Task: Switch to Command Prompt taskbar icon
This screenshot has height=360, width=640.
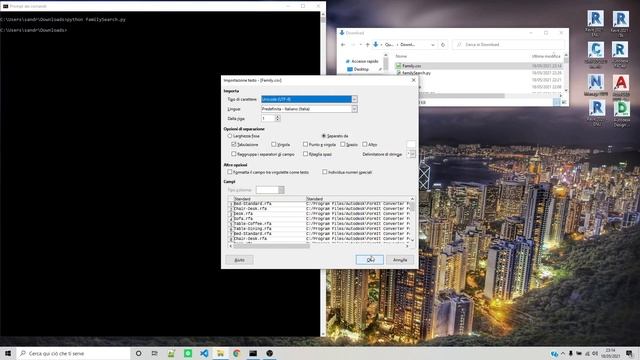Action: [253, 353]
